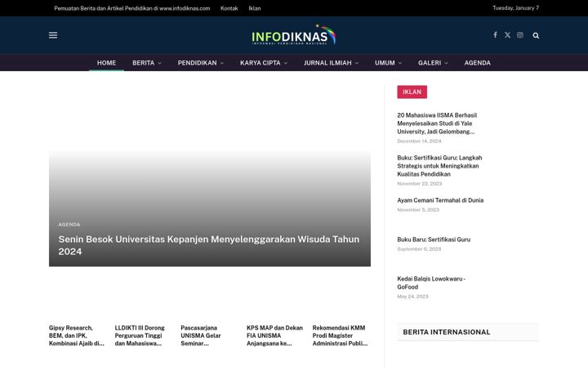Click the May 24, 2023 date text
Image resolution: width=588 pixels, height=368 pixels.
412,297
